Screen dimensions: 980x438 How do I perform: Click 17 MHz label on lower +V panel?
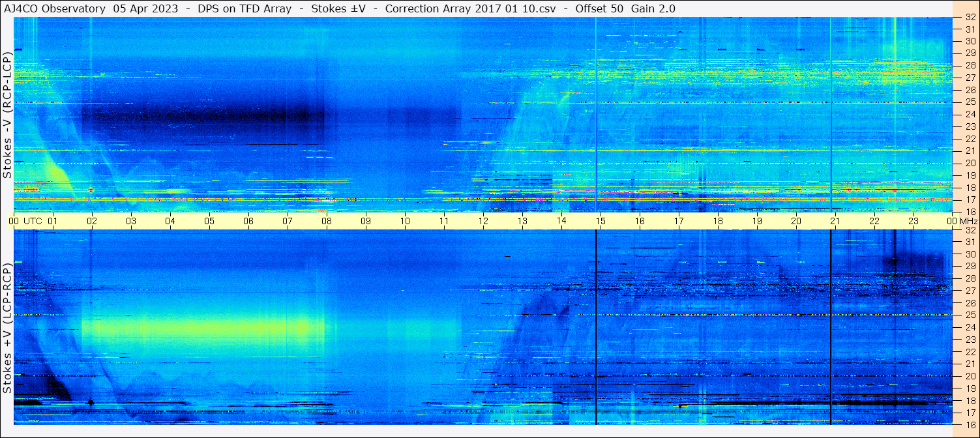970,413
